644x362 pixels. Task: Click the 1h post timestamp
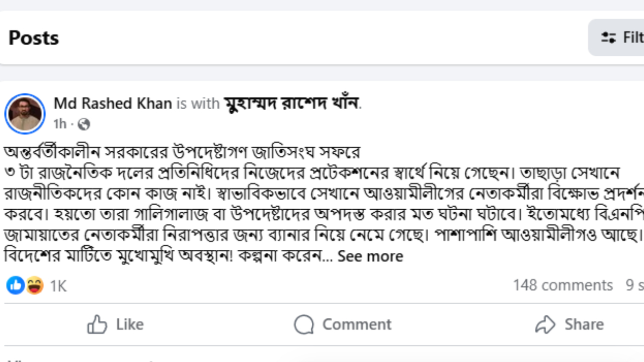(59, 124)
